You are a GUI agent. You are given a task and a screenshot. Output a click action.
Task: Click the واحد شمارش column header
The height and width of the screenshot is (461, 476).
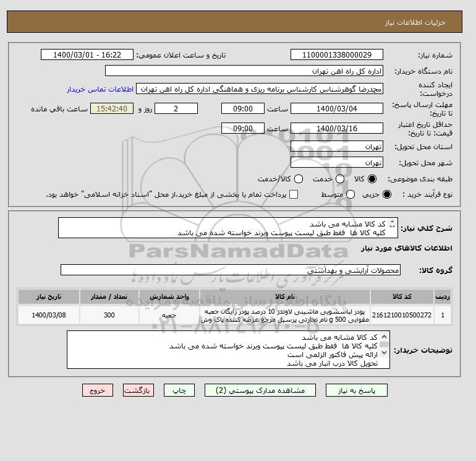(x=169, y=296)
